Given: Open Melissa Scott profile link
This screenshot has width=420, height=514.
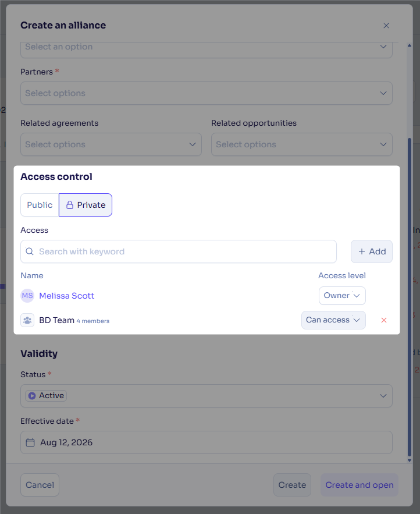Looking at the screenshot, I should (x=66, y=296).
